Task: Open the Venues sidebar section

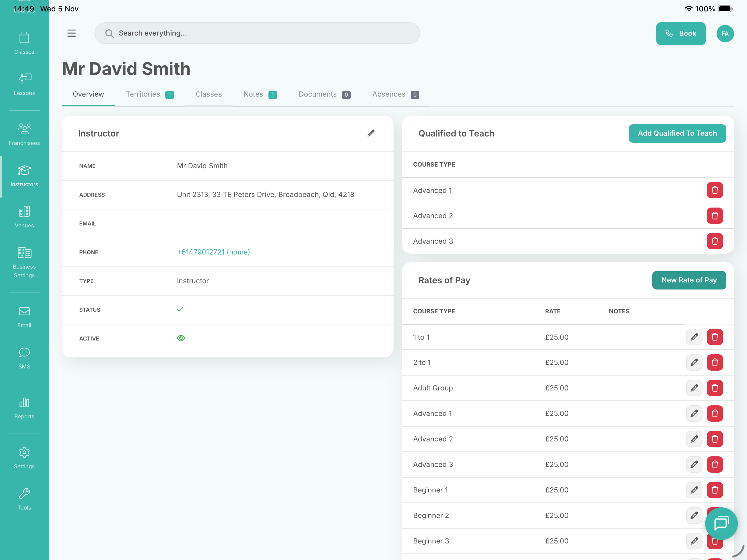Action: pyautogui.click(x=24, y=217)
